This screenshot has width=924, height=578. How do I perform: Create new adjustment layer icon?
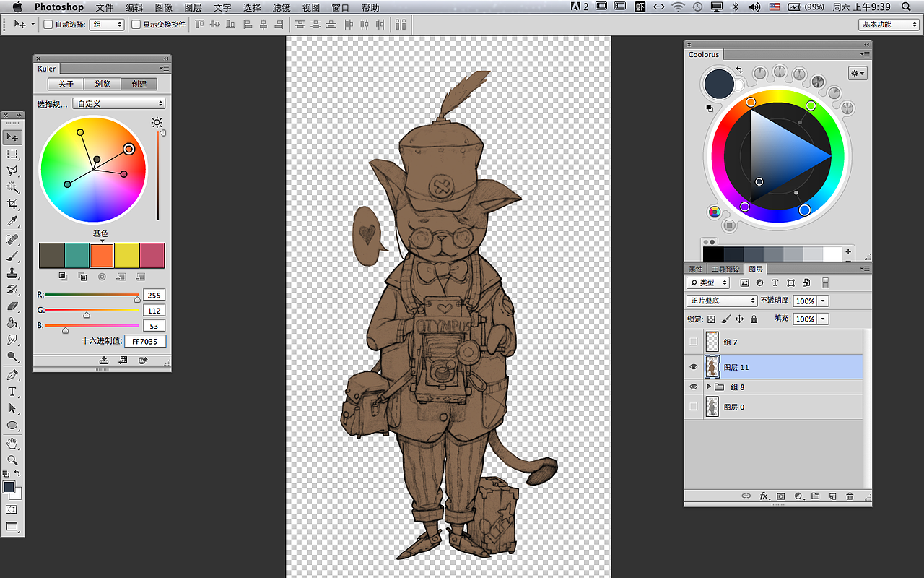click(x=798, y=496)
